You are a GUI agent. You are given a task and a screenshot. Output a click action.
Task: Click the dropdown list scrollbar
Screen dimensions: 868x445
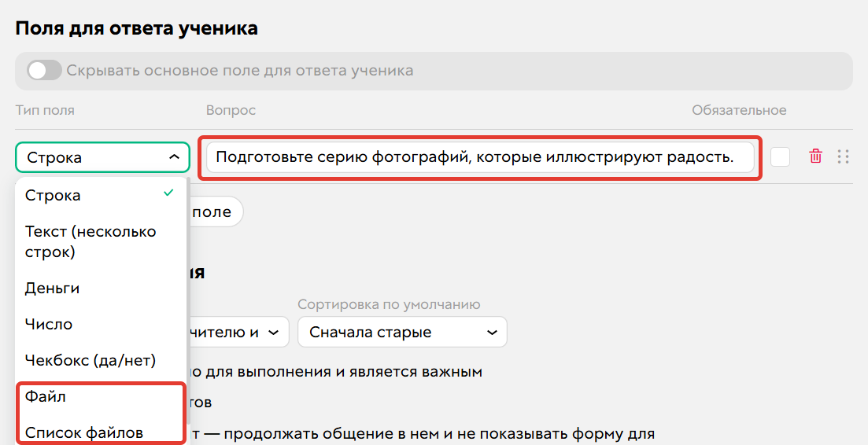coord(188,301)
